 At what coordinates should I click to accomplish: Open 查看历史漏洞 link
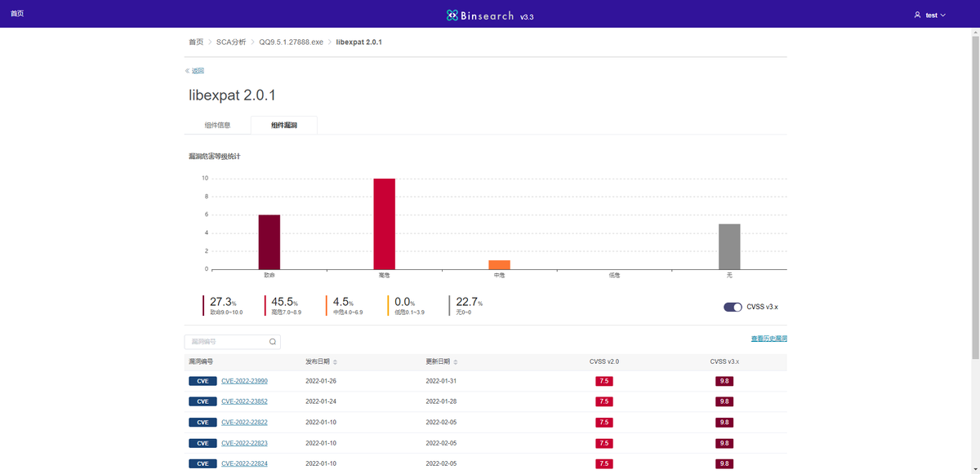tap(769, 339)
